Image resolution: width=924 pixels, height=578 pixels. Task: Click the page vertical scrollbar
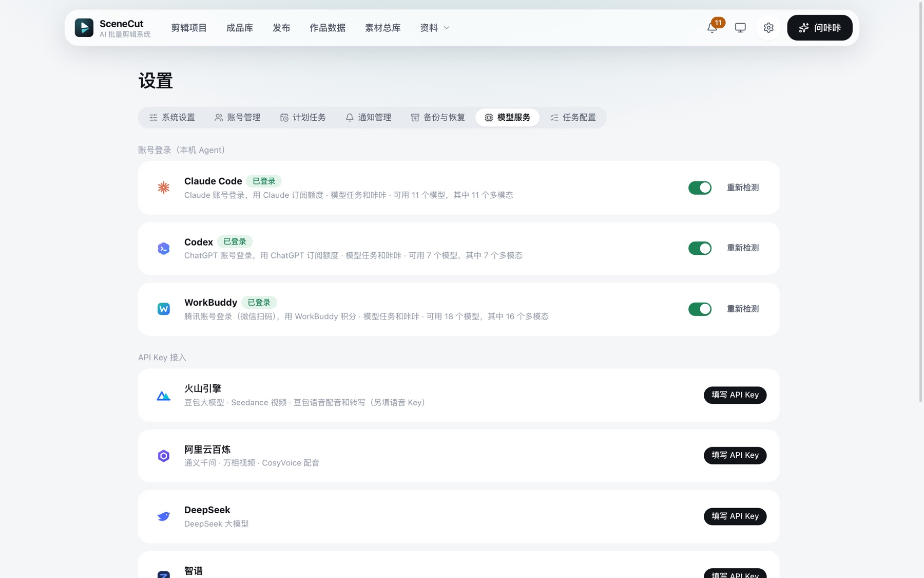click(920, 202)
